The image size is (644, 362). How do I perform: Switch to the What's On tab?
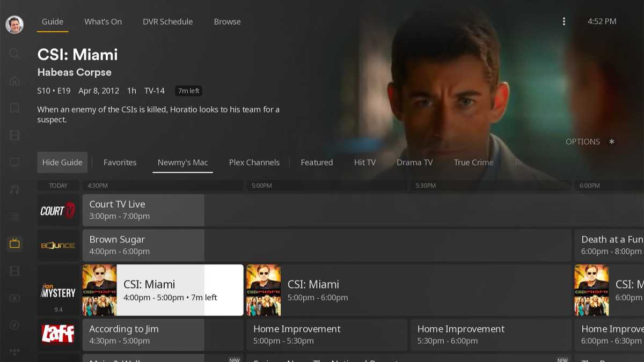coord(103,22)
